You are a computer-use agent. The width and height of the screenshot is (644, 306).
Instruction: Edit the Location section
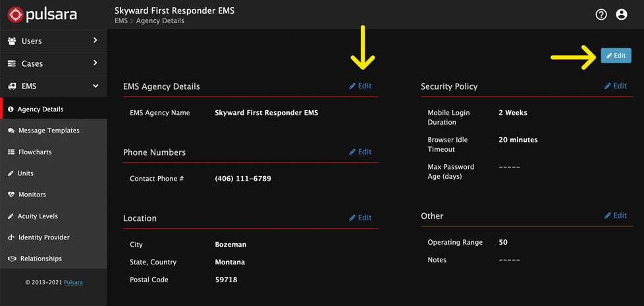pos(360,218)
